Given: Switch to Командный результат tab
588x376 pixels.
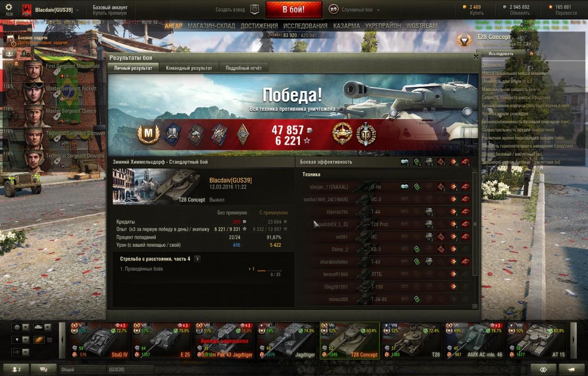Looking at the screenshot, I should point(189,68).
